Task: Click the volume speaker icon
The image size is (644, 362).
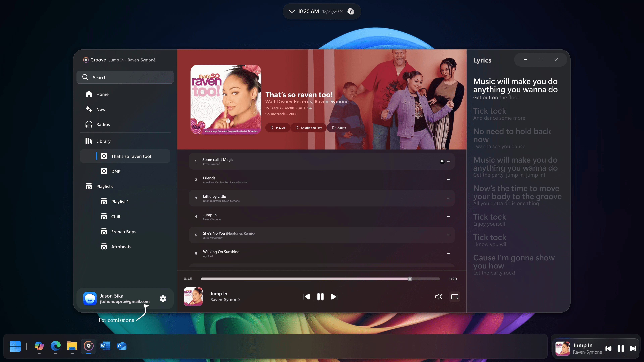Action: coord(439,296)
